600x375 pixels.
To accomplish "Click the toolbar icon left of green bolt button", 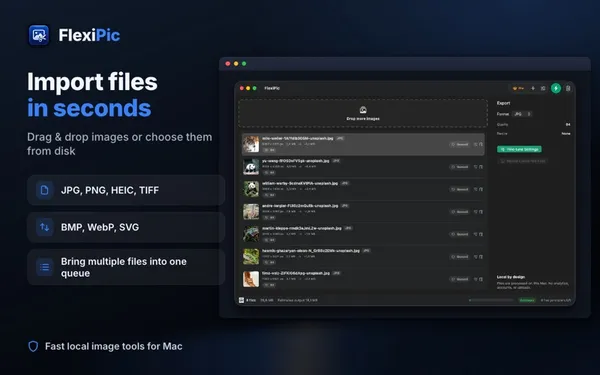I will pyautogui.click(x=543, y=88).
